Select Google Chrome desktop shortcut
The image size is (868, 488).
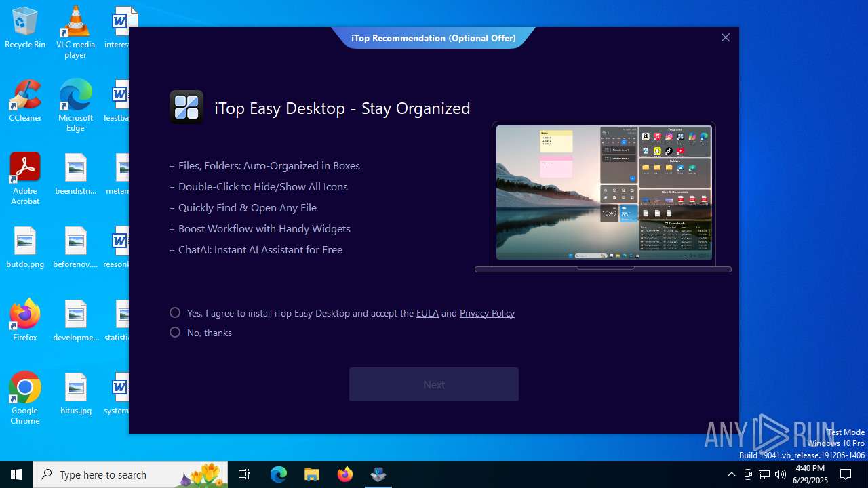[x=25, y=399]
